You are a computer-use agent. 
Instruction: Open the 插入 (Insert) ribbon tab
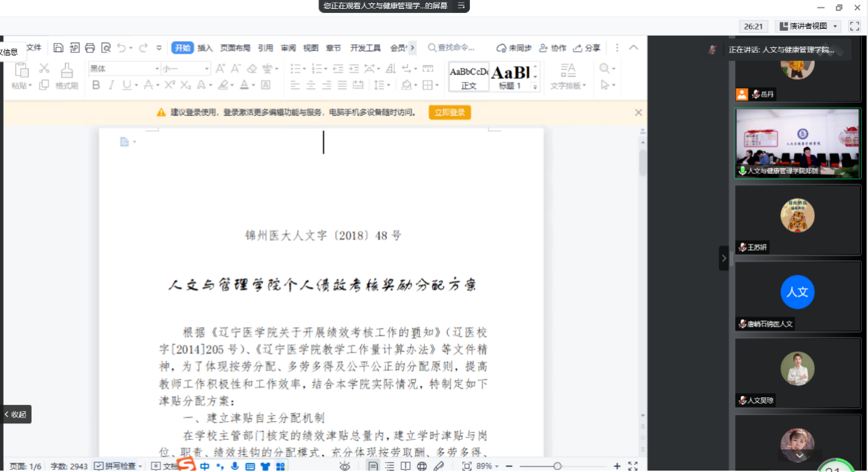(205, 48)
